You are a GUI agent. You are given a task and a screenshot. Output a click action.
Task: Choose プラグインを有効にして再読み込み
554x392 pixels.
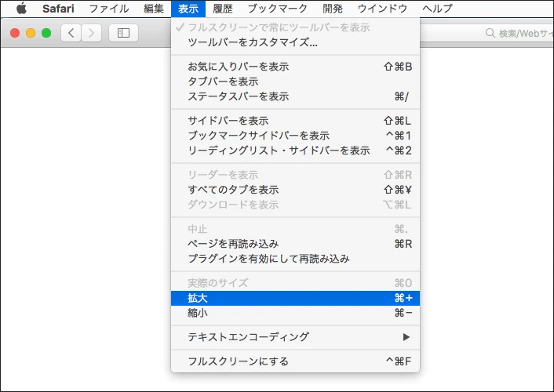[295, 259]
